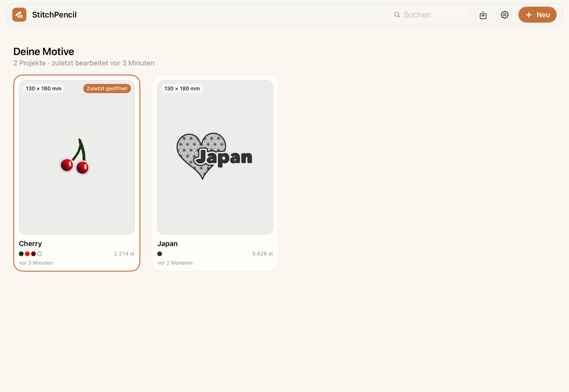Focus the Suchen search field
This screenshot has width=569, height=392.
pyautogui.click(x=429, y=15)
